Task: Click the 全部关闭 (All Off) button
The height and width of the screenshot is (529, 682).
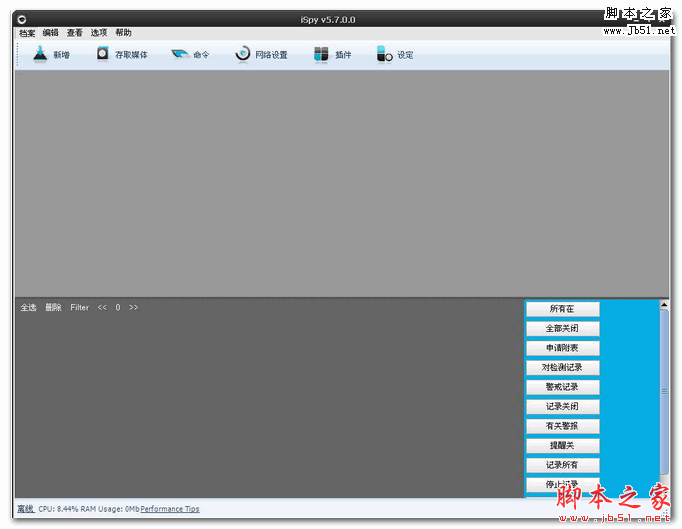Action: (562, 328)
